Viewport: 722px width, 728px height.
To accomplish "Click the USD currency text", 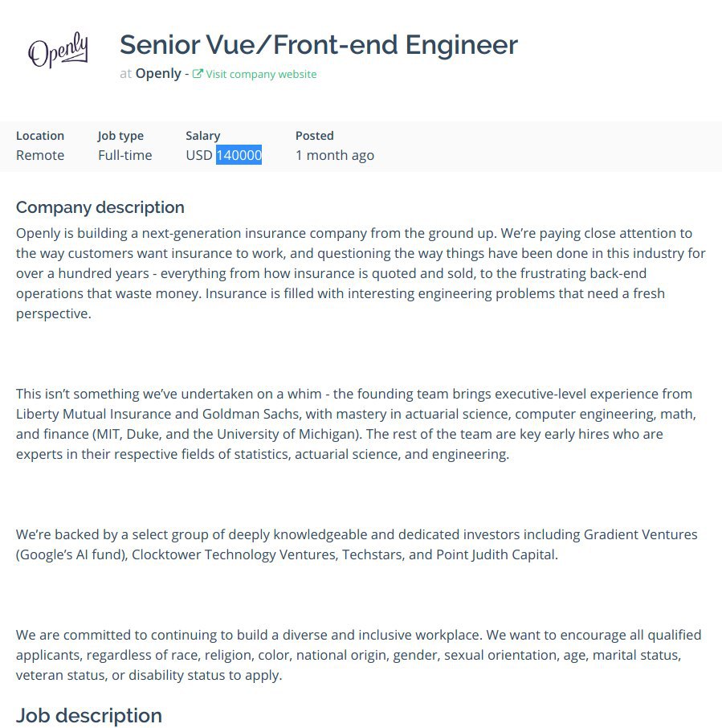I will click(199, 155).
